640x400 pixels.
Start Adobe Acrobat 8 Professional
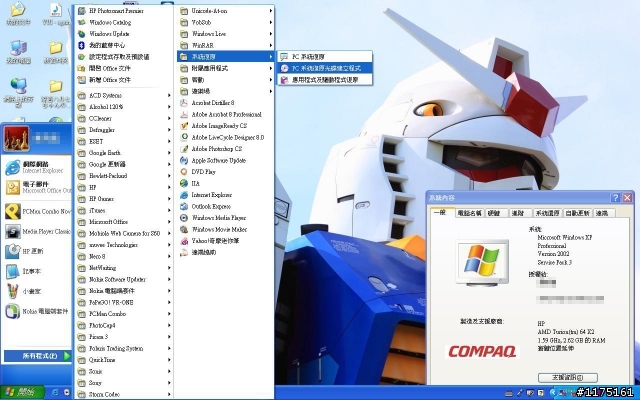coord(226,114)
